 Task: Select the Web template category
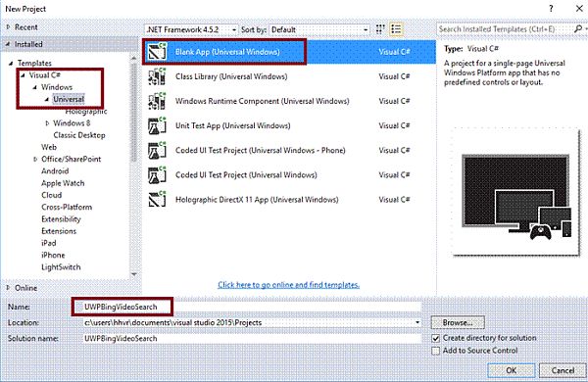(x=49, y=147)
